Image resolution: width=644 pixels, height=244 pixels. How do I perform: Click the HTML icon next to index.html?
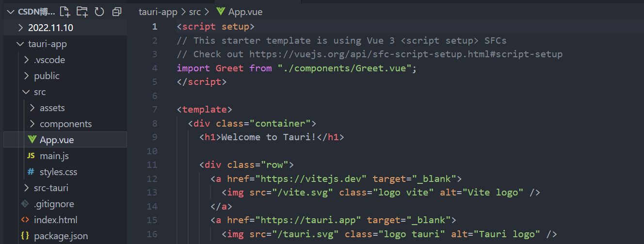click(25, 220)
